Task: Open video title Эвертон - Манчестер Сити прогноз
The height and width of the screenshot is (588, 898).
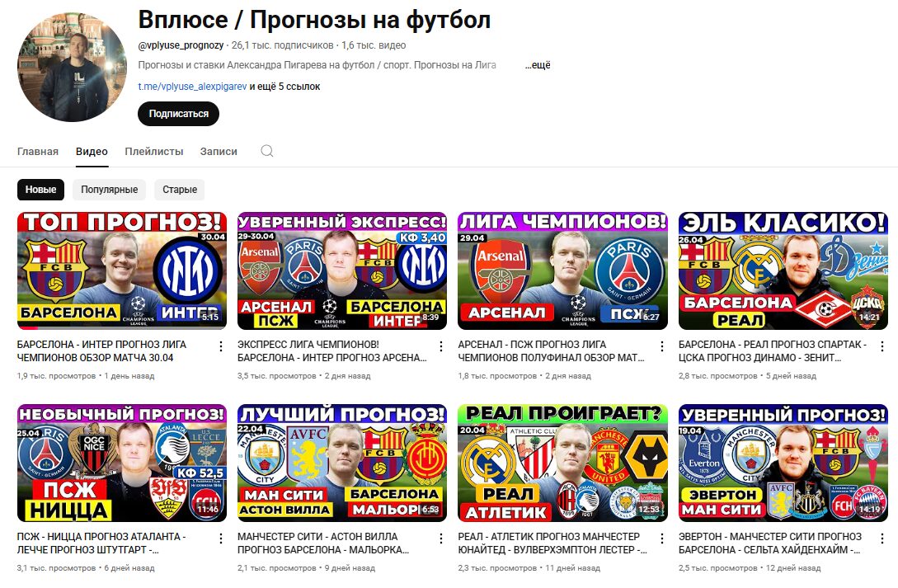Action: (x=770, y=543)
